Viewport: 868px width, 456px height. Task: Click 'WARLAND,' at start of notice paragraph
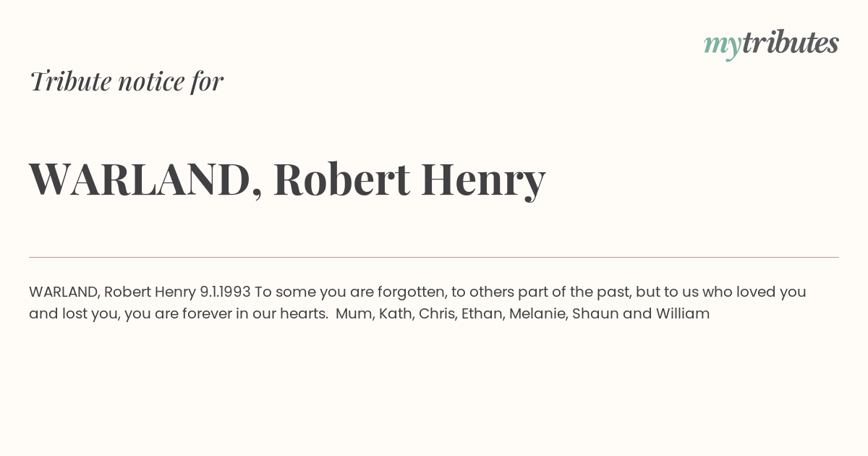pyautogui.click(x=64, y=292)
